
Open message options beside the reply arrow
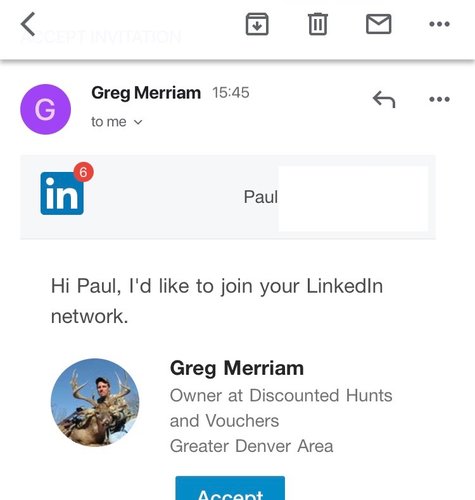[439, 99]
